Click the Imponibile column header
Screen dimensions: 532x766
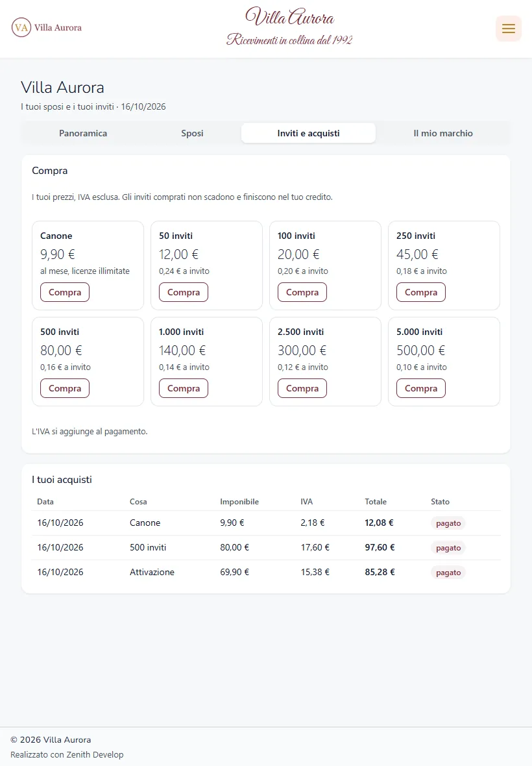tap(239, 502)
